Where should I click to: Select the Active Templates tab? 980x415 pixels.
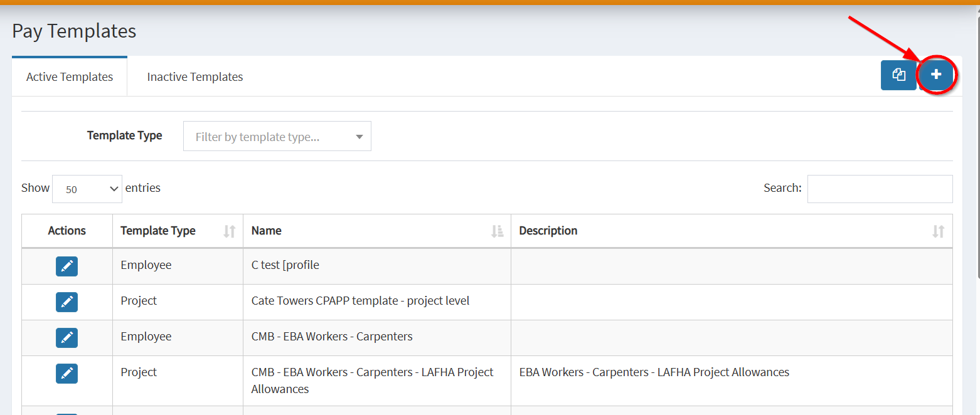tap(70, 77)
